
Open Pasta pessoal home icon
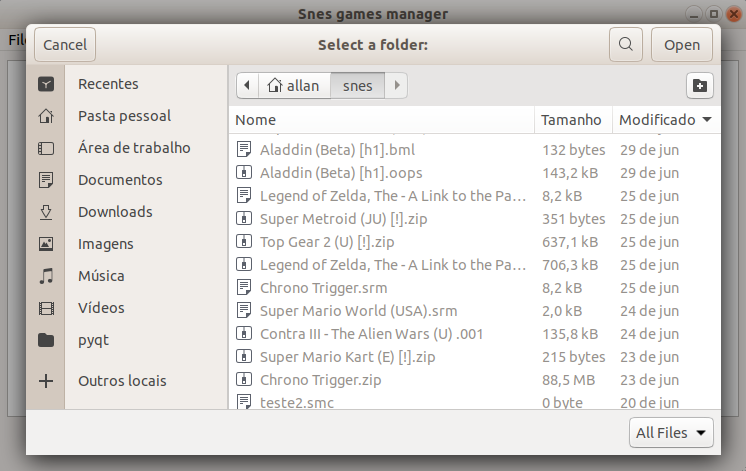(46, 116)
